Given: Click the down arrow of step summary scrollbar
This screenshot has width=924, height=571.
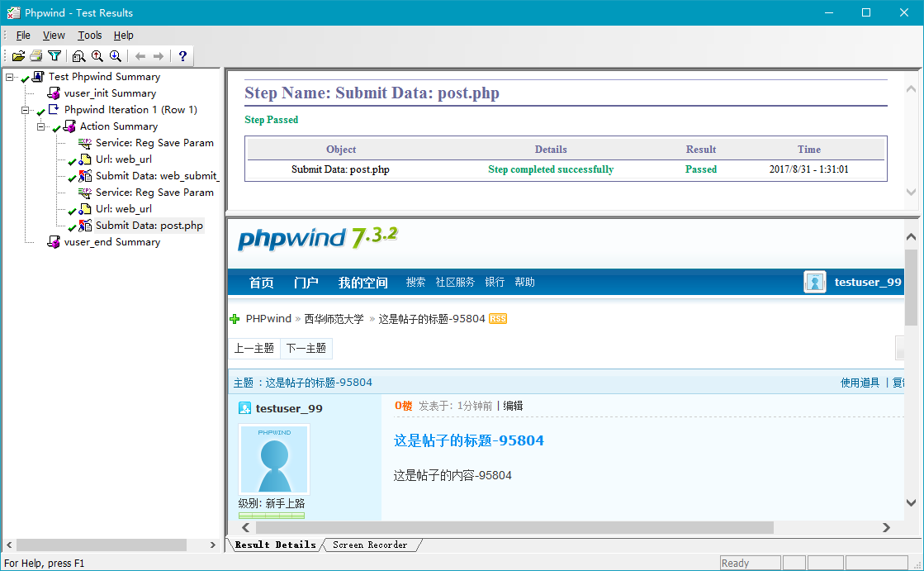Looking at the screenshot, I should click(911, 193).
